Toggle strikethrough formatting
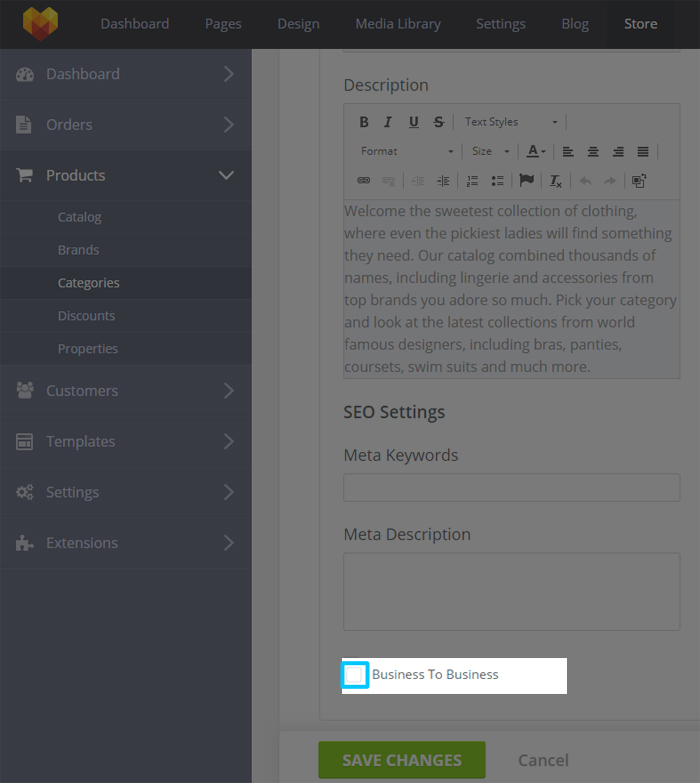The image size is (700, 783). 438,122
